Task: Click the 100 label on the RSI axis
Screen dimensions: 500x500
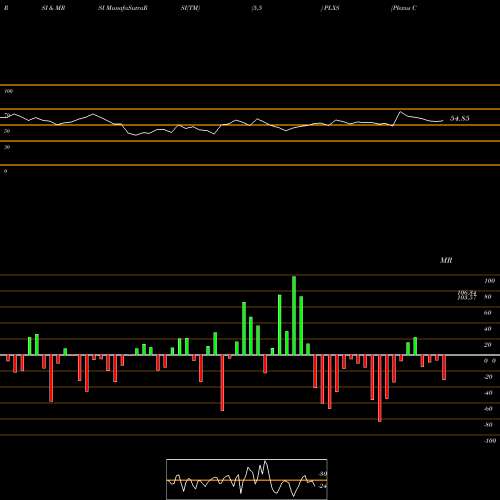Action: [9, 91]
